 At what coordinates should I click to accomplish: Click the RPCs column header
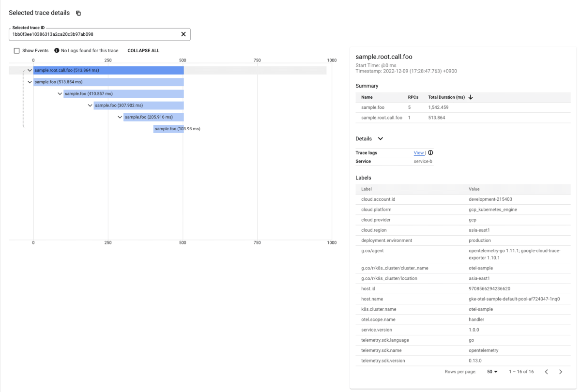click(x=413, y=97)
